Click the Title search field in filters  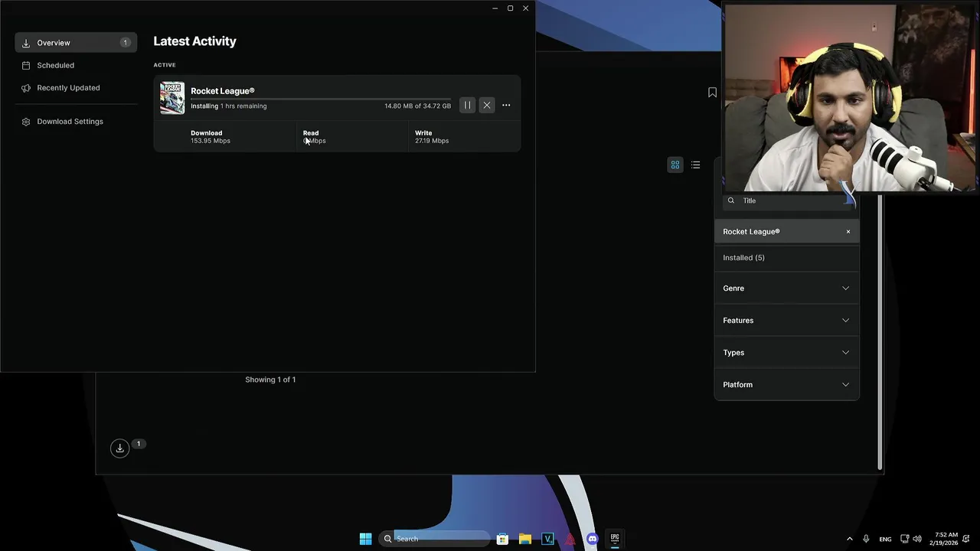[789, 201]
